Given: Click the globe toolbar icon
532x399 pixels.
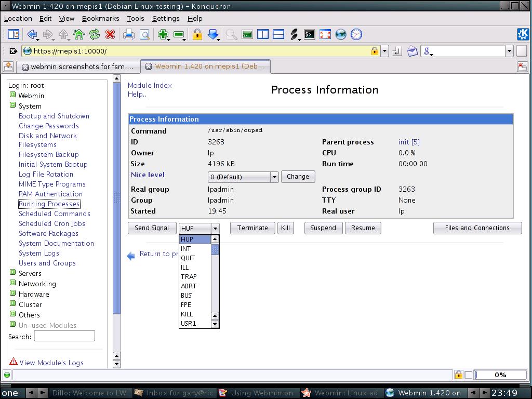Looking at the screenshot, I should pyautogui.click(x=341, y=34).
